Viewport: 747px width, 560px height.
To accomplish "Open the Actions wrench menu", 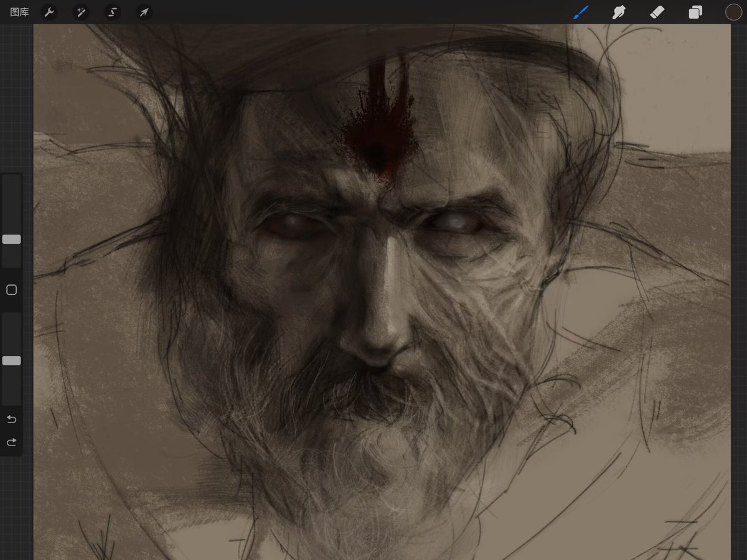I will click(49, 12).
